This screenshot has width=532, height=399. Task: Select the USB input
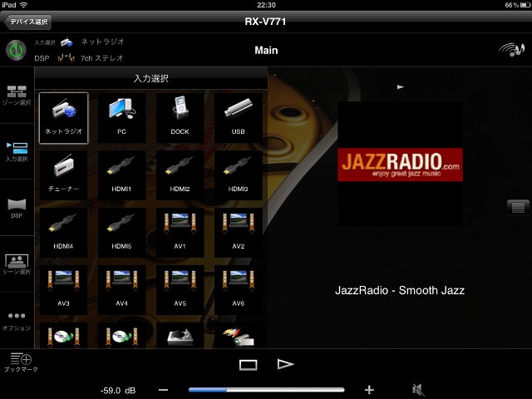pos(239,118)
